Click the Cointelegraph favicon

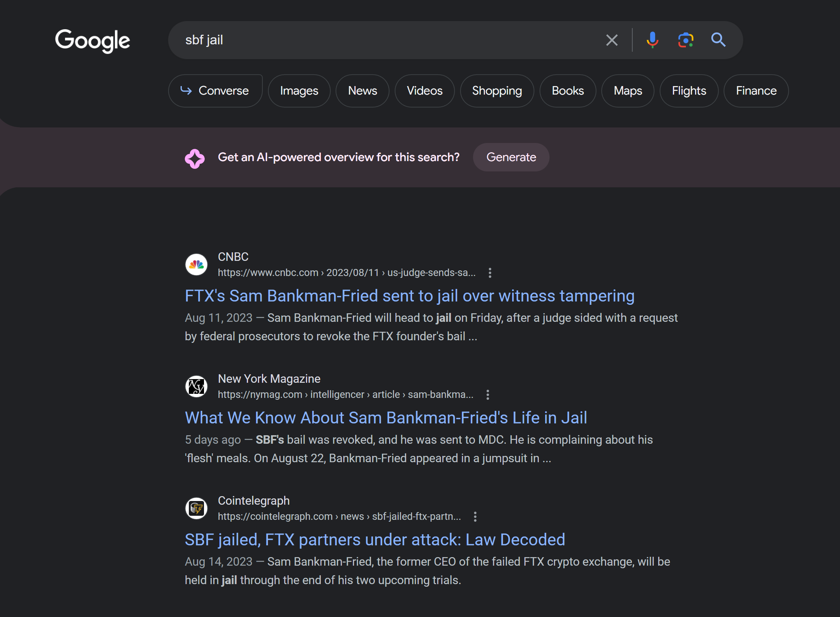click(197, 508)
